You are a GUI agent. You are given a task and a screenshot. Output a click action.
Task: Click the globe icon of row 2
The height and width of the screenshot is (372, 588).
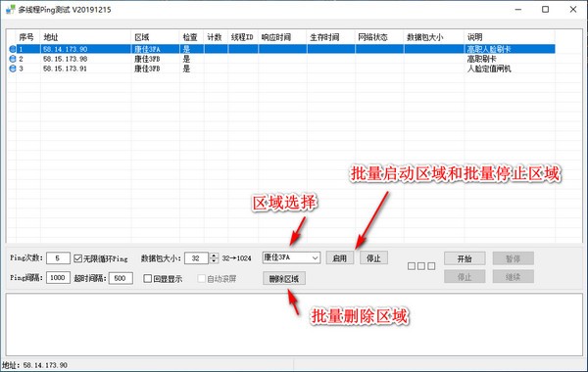pos(13,59)
